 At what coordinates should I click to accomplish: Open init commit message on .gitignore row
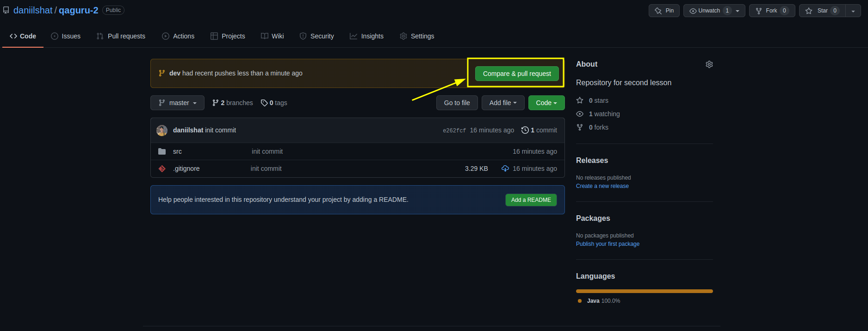click(266, 169)
